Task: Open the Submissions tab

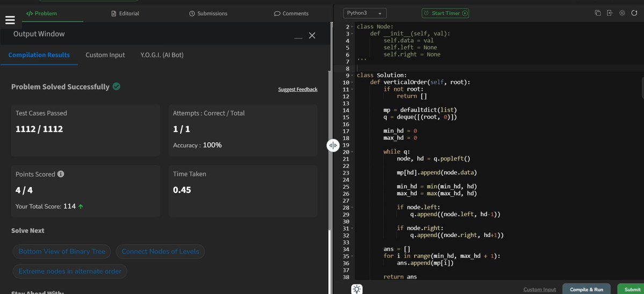Action: [208, 13]
